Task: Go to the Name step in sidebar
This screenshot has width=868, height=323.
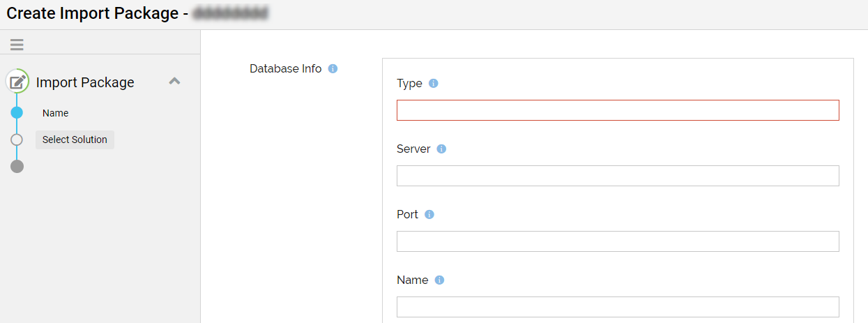Action: (55, 113)
